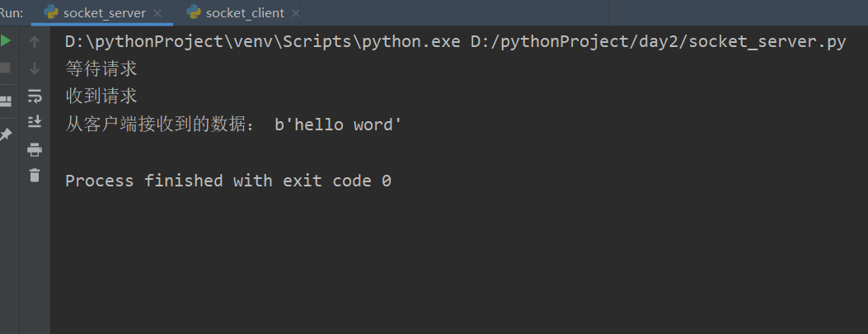Click the Python icon on socket_client tab
Viewport: 868px width, 334px height.
click(x=194, y=12)
